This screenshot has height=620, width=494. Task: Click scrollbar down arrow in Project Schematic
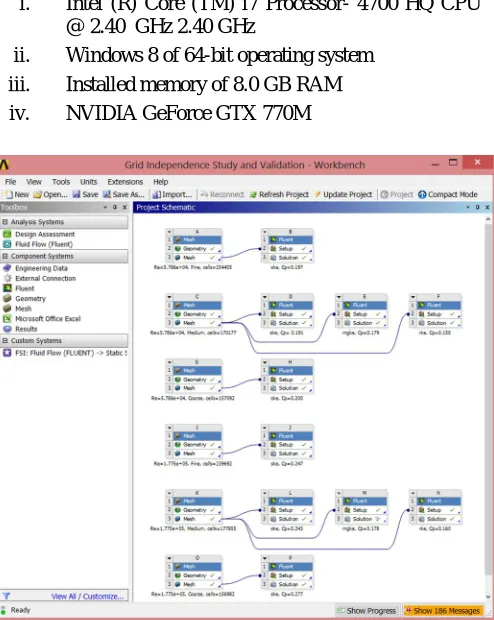(x=488, y=596)
